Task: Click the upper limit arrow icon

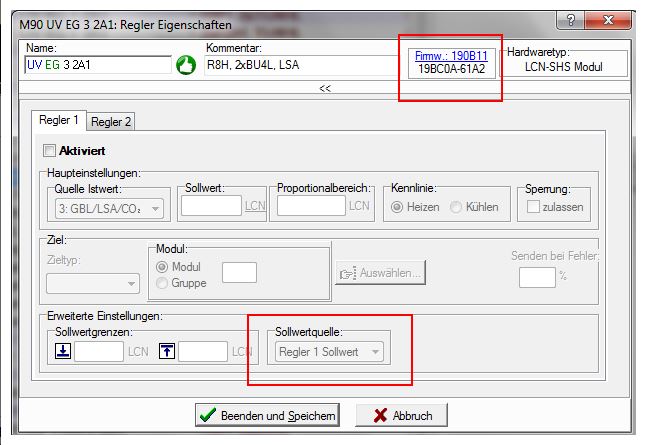Action: click(165, 351)
